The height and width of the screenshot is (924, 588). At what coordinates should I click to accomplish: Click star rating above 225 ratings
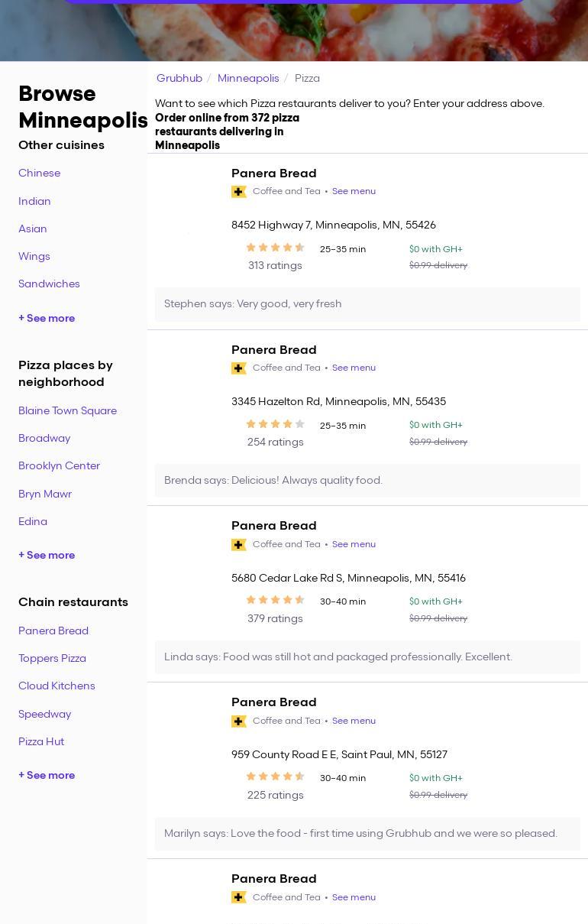(275, 777)
